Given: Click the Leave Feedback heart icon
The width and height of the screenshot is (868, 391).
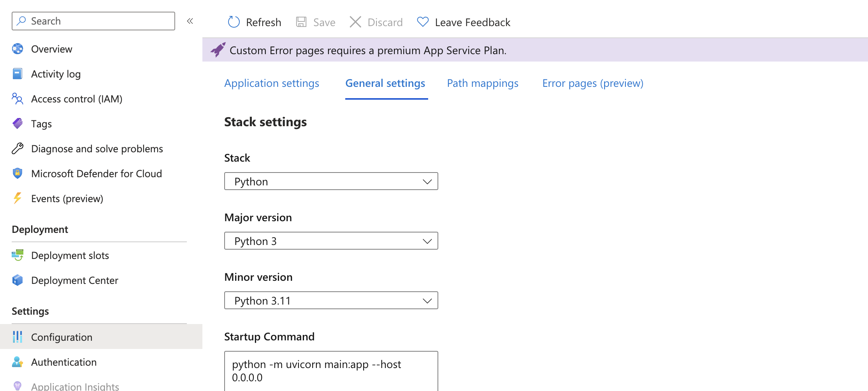Looking at the screenshot, I should [x=423, y=22].
